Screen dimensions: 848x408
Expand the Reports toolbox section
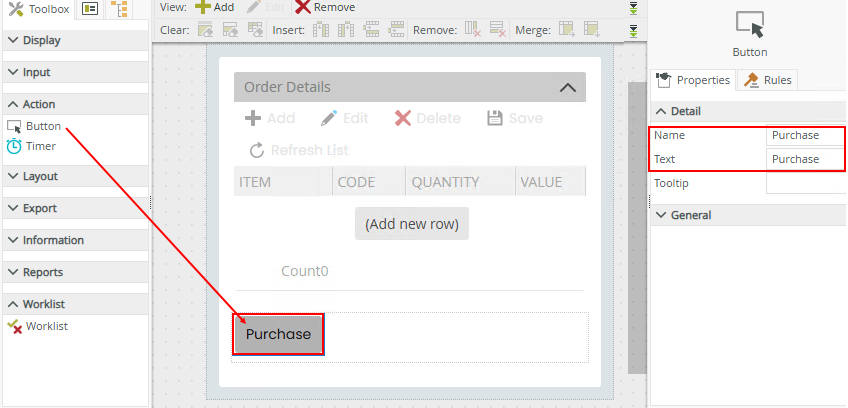75,272
